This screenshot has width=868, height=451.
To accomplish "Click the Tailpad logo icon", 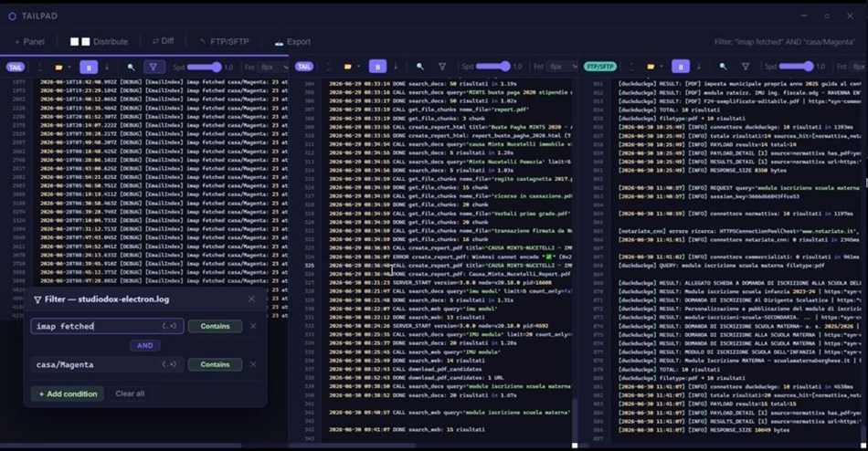I will pyautogui.click(x=12, y=16).
